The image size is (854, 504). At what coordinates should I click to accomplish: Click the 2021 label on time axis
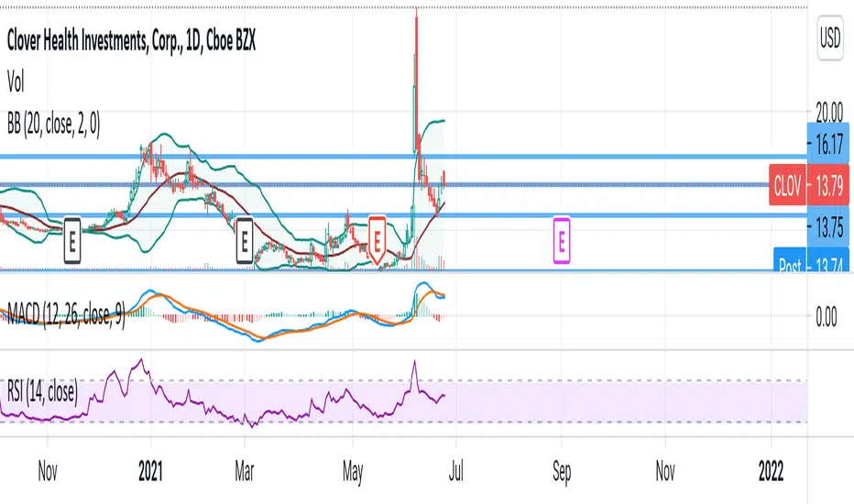(150, 471)
